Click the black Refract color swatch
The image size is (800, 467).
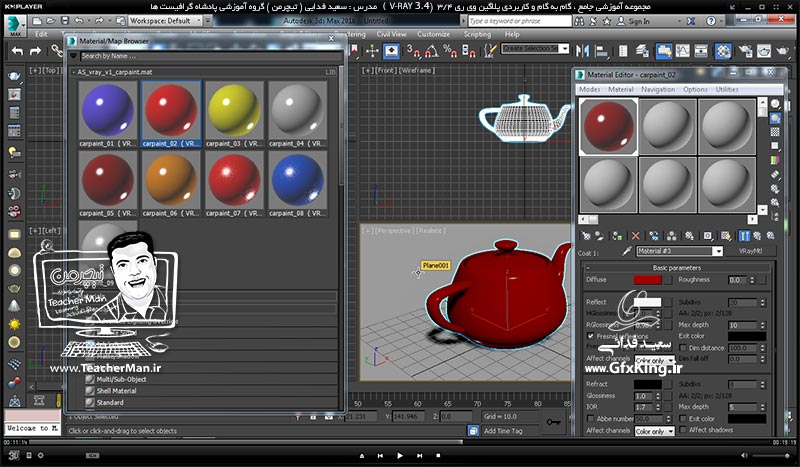(x=647, y=384)
